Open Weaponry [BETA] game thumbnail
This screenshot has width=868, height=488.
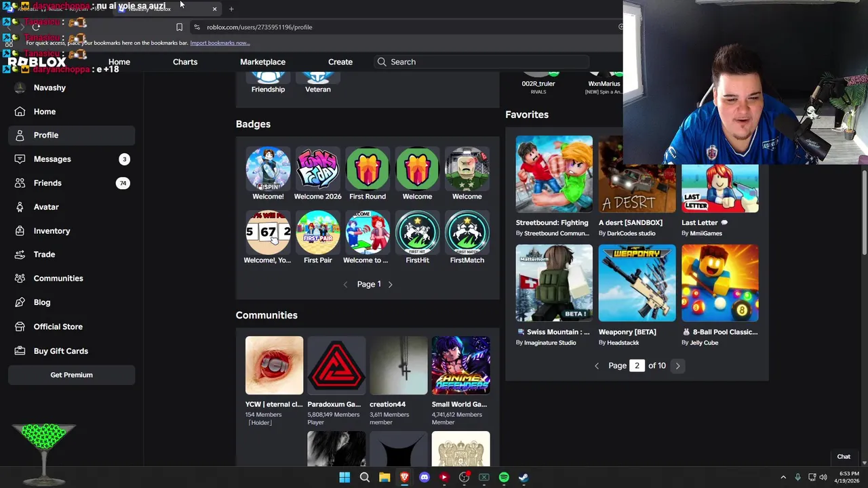point(637,283)
